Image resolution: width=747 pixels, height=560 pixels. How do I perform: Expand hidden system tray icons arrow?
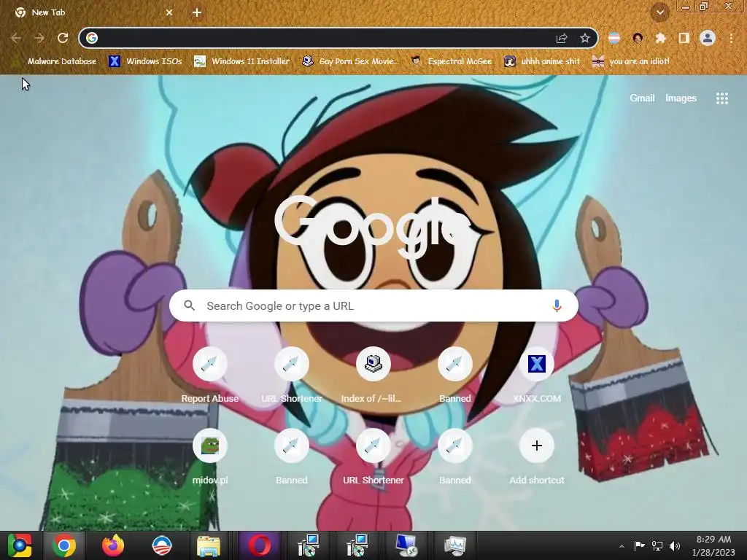[x=622, y=545]
